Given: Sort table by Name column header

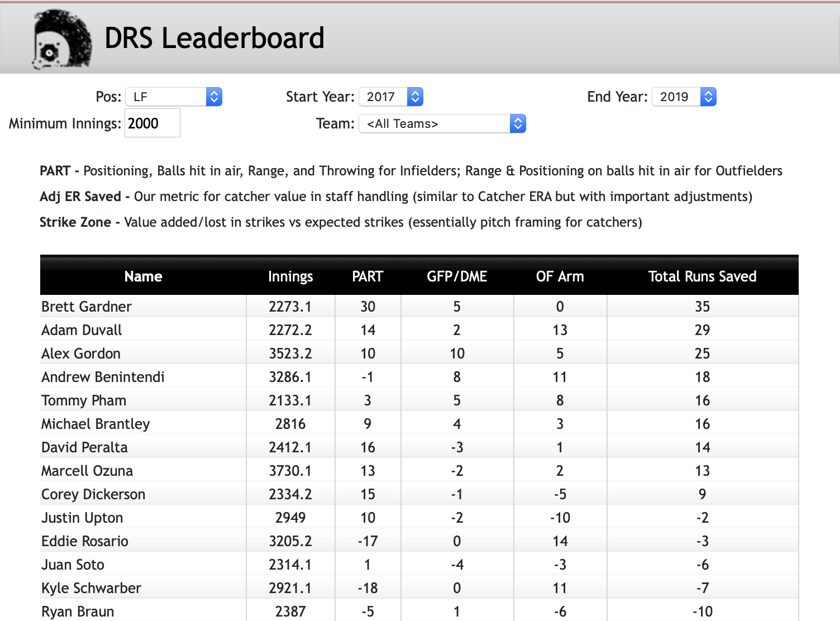Looking at the screenshot, I should coord(143,276).
